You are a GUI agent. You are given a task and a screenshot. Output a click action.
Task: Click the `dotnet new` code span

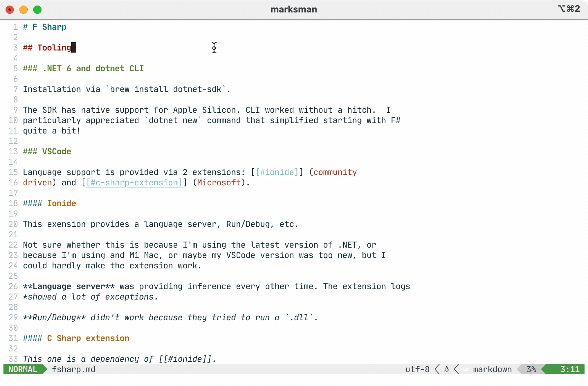point(173,120)
